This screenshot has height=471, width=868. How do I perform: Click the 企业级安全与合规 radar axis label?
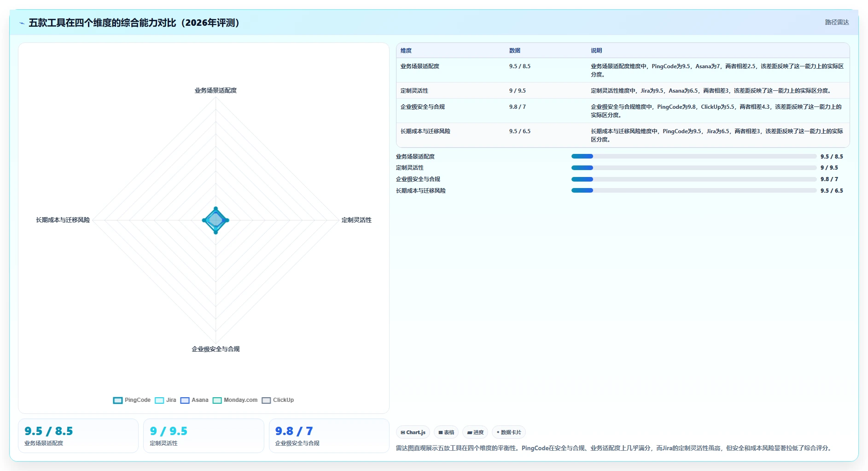216,349
